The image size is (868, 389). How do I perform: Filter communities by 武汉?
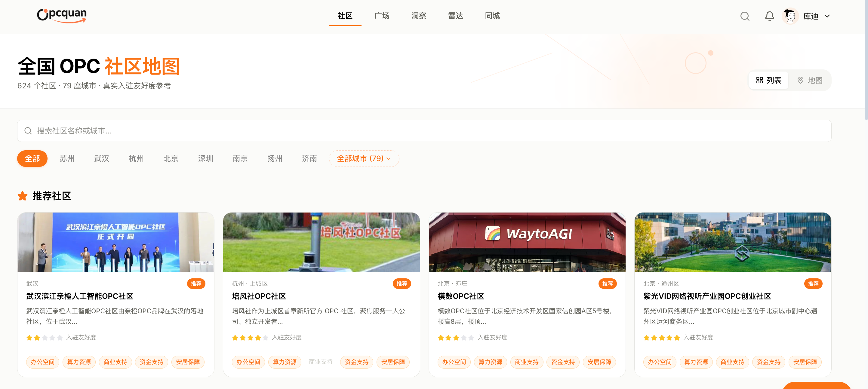[101, 158]
